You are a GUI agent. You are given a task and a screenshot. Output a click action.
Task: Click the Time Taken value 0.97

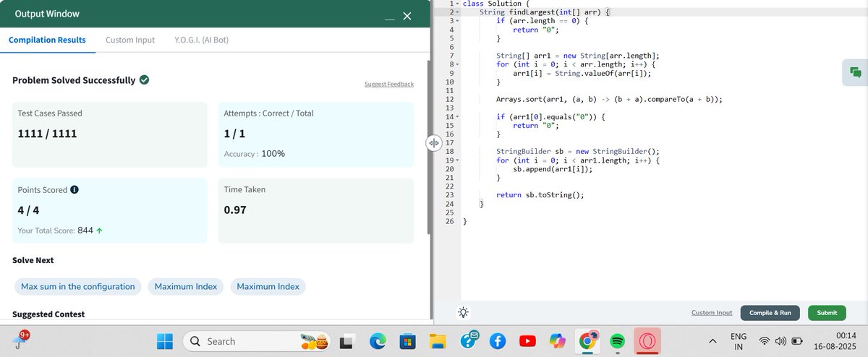pyautogui.click(x=236, y=210)
